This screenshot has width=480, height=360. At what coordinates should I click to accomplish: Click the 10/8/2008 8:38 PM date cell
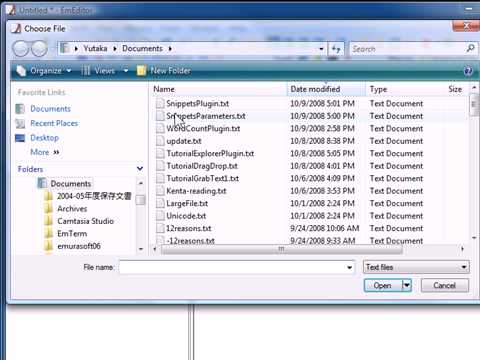pos(322,141)
